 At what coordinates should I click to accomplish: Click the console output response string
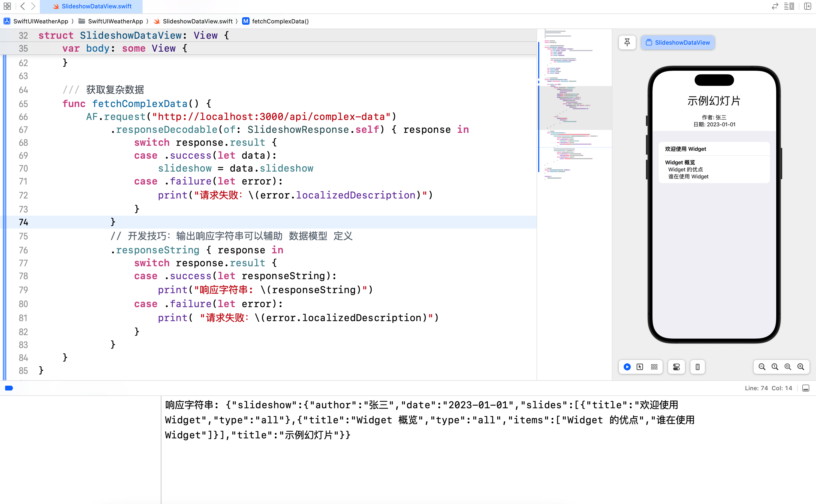(430, 420)
